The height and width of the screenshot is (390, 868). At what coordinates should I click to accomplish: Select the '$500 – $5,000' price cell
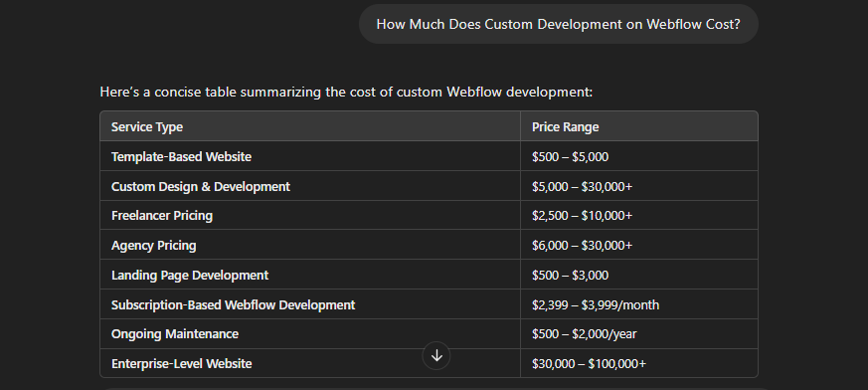click(x=639, y=156)
